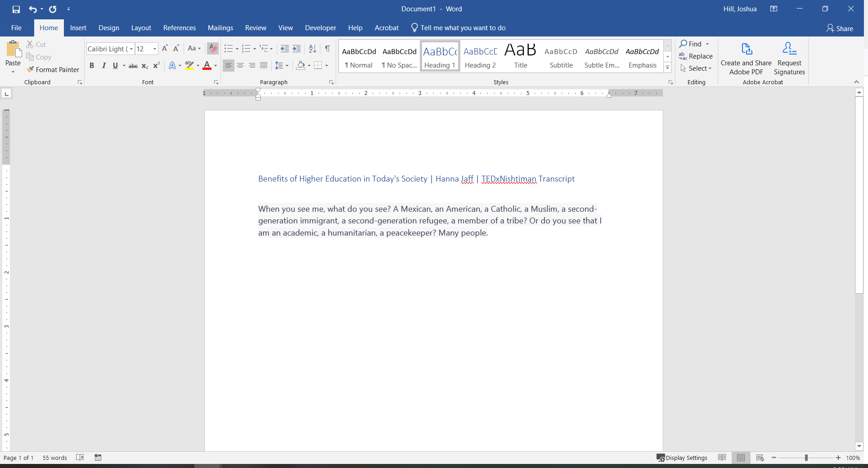Open the font size dropdown
Screen dimensions: 868x468
click(154, 49)
